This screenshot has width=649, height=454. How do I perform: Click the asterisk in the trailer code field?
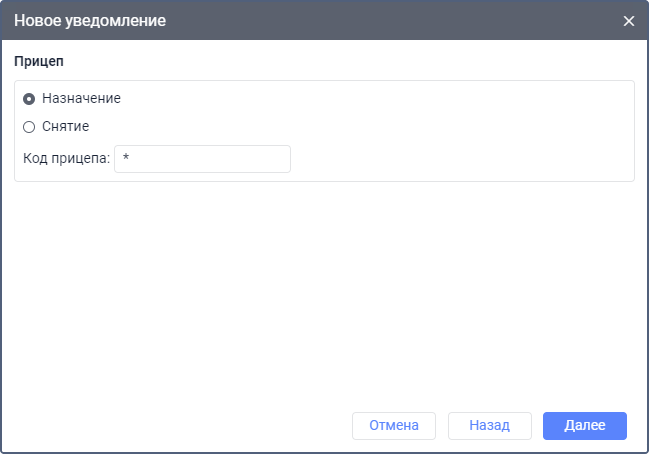[126, 160]
